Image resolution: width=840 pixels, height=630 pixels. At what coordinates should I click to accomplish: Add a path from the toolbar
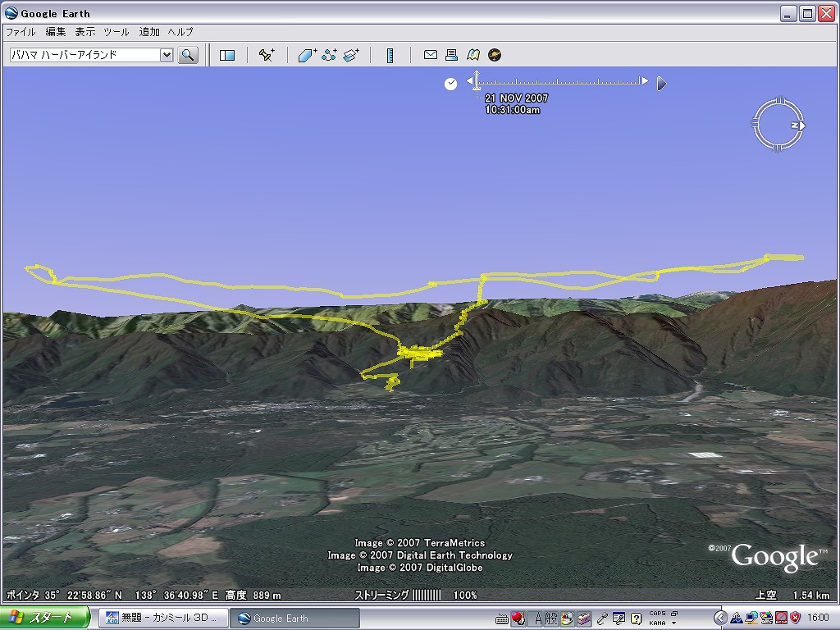pos(329,55)
